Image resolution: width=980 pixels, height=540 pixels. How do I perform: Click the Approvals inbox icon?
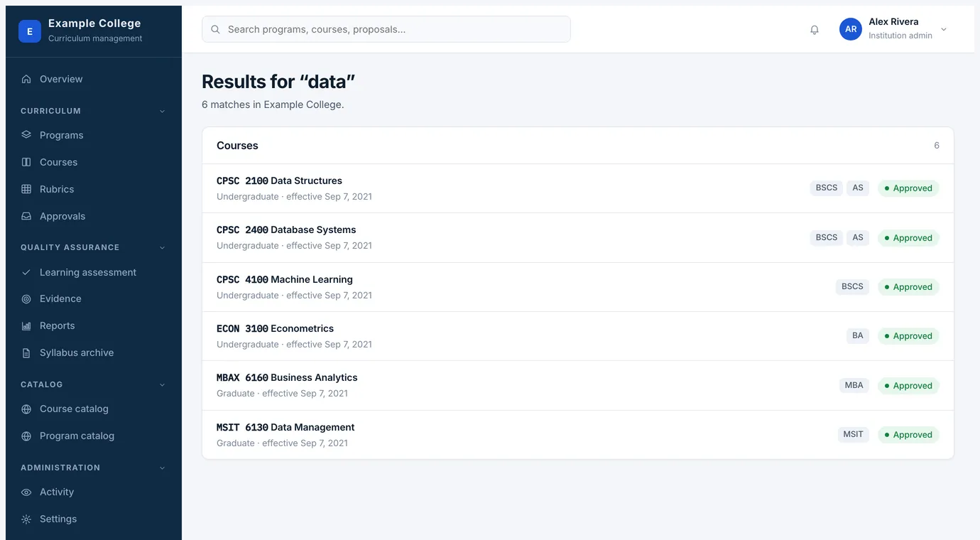click(x=26, y=216)
